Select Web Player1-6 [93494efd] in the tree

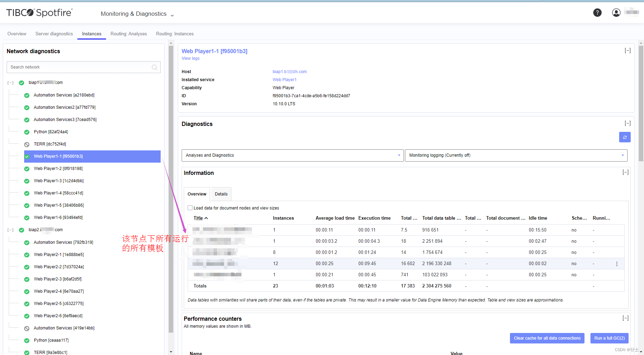[58, 218]
